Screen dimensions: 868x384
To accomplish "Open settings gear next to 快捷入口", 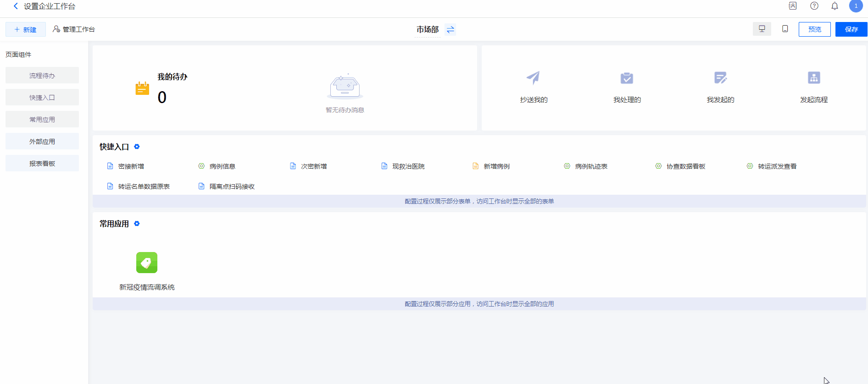I will coord(137,147).
